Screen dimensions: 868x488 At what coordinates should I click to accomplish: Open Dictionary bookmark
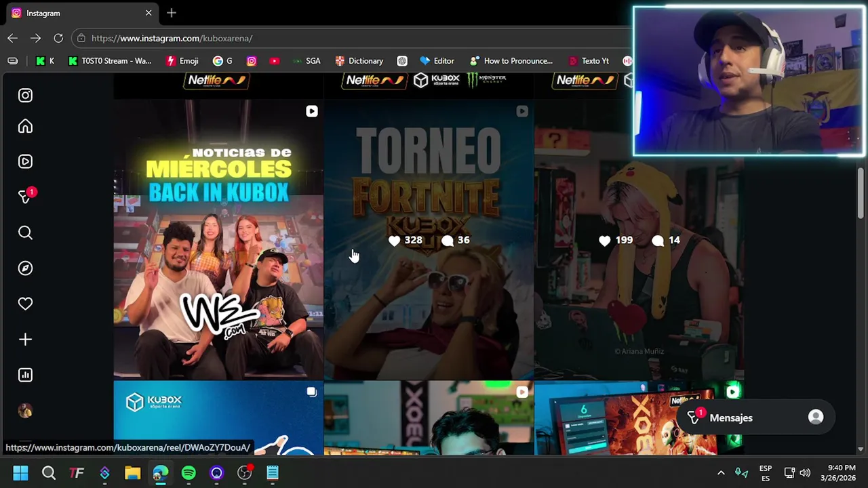[x=359, y=61]
